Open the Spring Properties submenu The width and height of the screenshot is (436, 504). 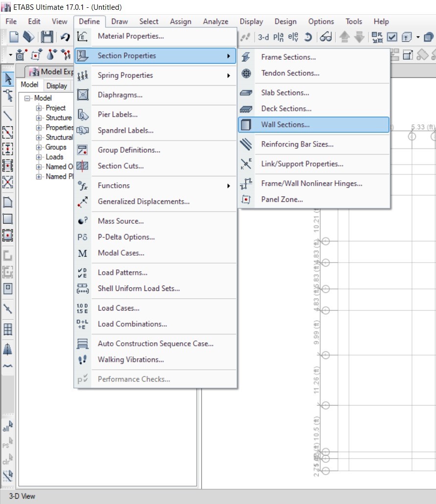[x=125, y=75]
